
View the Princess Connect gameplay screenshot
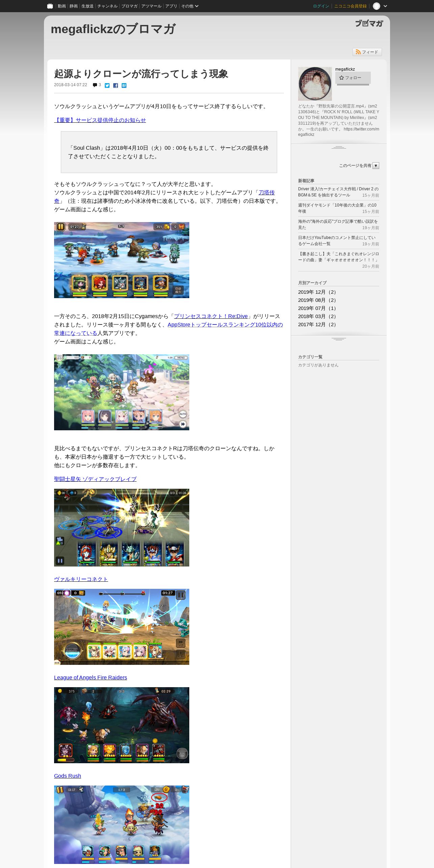click(x=122, y=392)
